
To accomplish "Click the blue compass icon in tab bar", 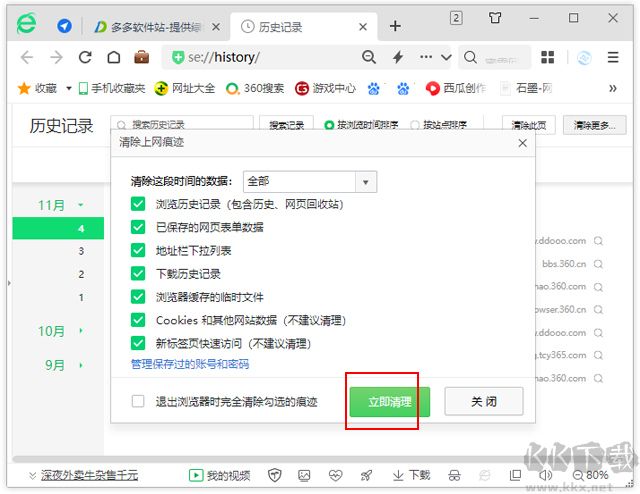I will tap(64, 26).
